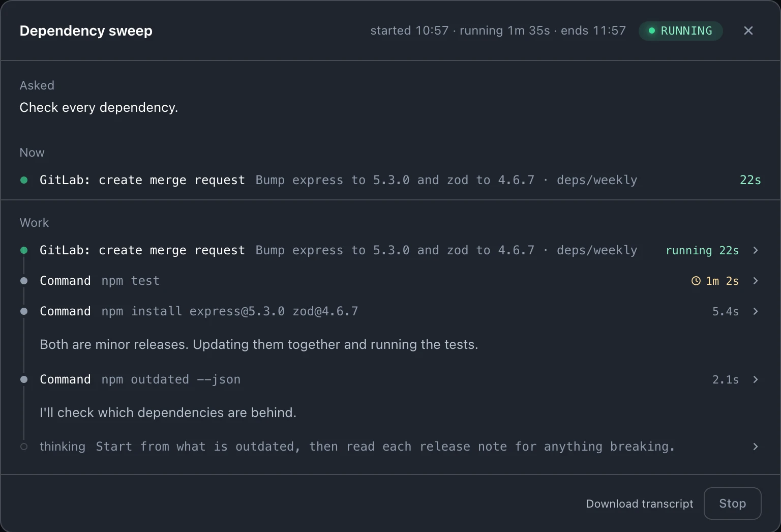The image size is (781, 532).
Task: Expand the npm outdated --json command row
Action: point(756,379)
